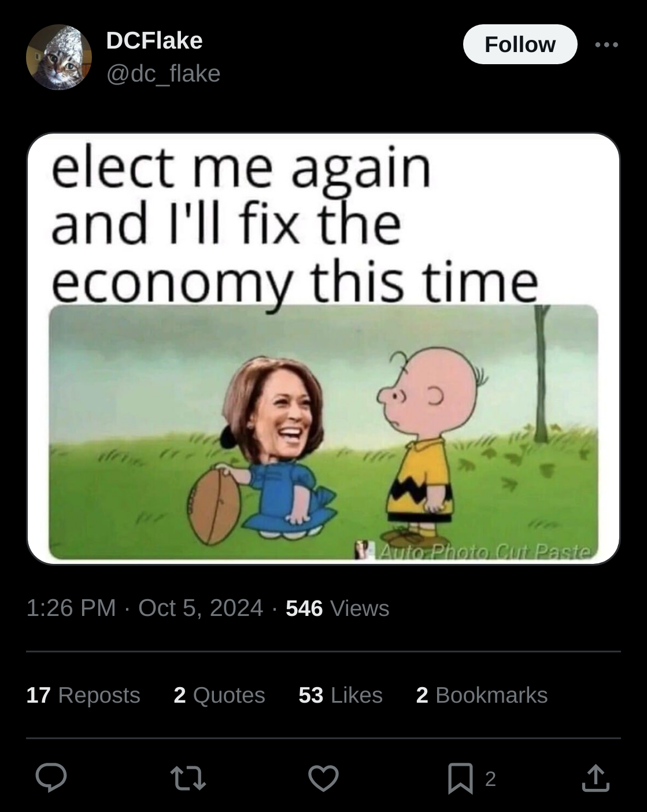Image resolution: width=647 pixels, height=812 pixels.
Task: Open the three-dot more options menu
Action: 607,45
